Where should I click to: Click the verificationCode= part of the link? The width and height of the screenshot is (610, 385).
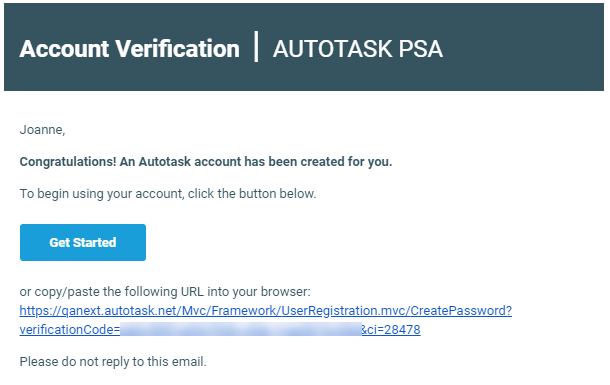click(x=70, y=330)
